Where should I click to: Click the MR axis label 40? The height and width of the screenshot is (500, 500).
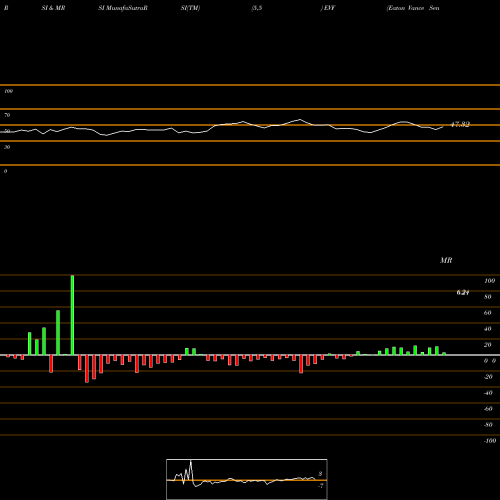tap(488, 329)
